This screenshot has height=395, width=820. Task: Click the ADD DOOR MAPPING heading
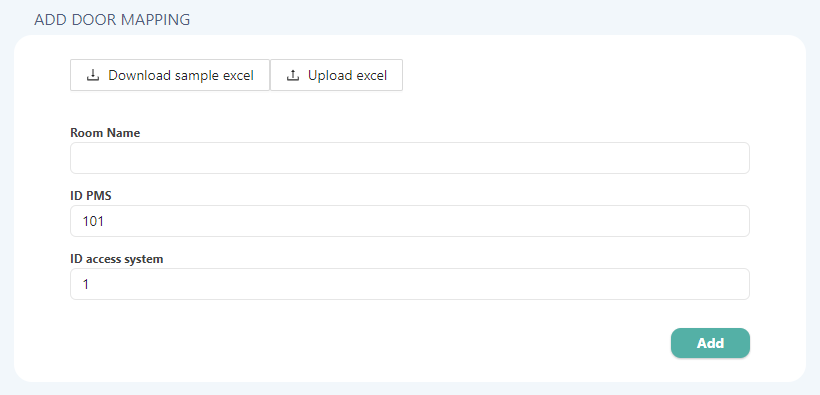tap(112, 20)
